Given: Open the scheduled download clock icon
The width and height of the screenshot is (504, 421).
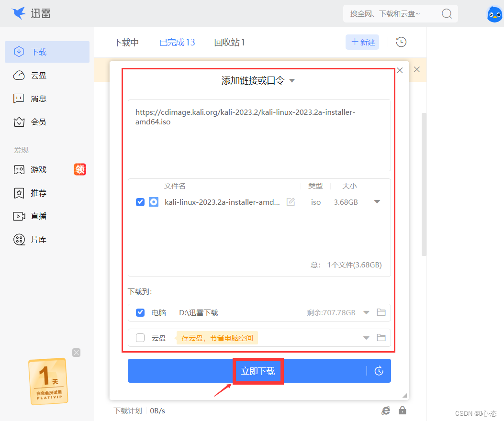Looking at the screenshot, I should tap(379, 371).
